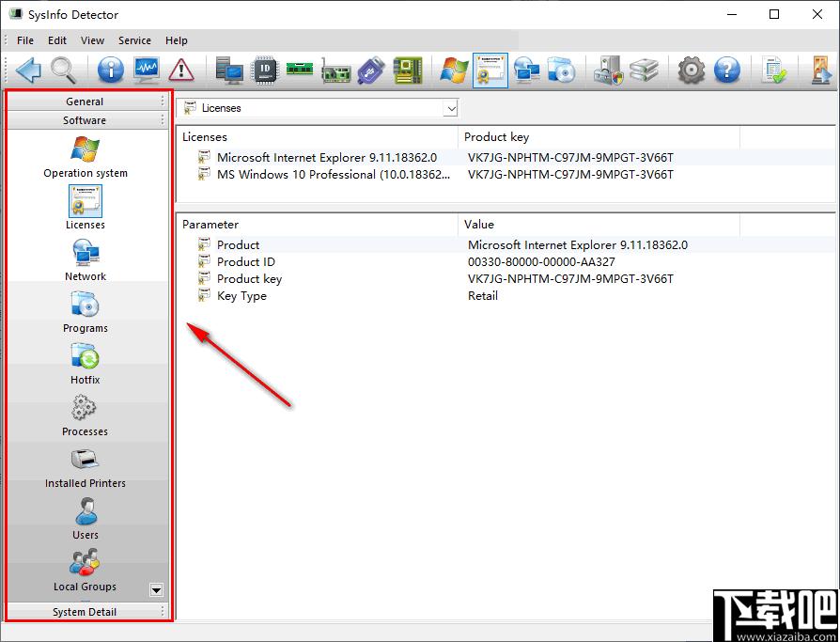Open the View menu

click(x=92, y=40)
